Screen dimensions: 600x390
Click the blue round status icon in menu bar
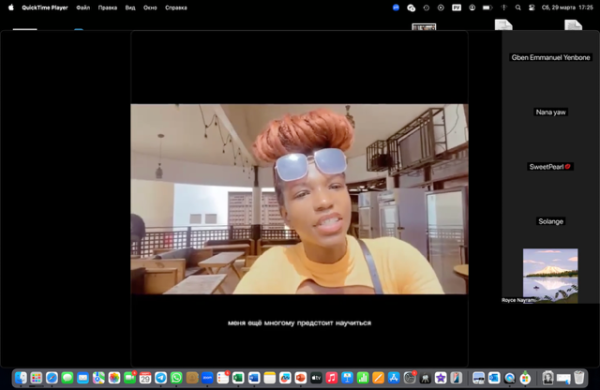pyautogui.click(x=396, y=8)
